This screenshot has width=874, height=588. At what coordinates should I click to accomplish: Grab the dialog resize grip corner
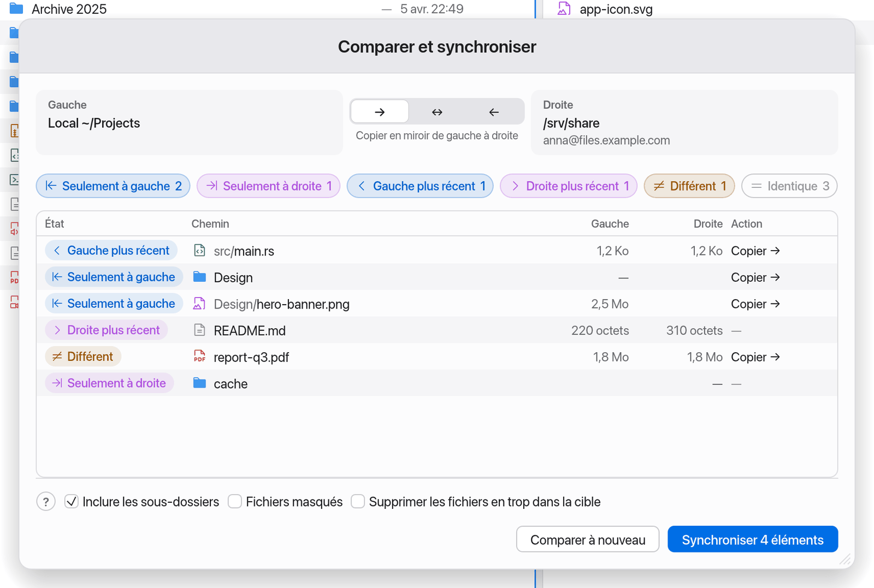pos(845,559)
